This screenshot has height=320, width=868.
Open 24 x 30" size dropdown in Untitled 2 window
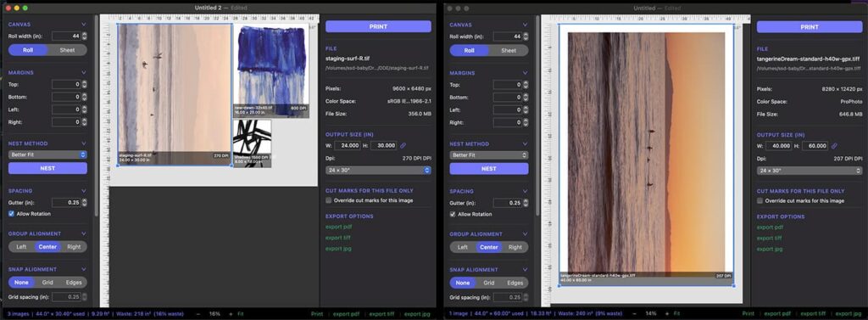(378, 171)
